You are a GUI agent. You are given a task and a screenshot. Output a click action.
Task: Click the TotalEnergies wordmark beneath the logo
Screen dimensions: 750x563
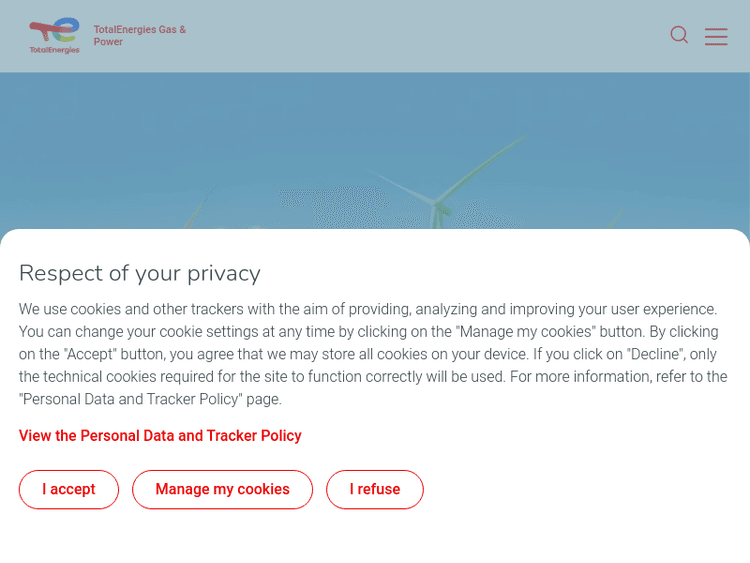click(x=54, y=50)
